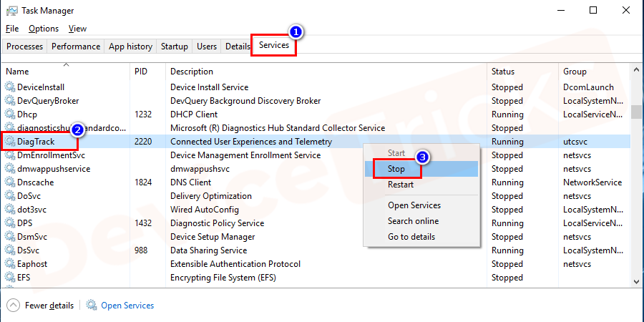The image size is (644, 322).
Task: Select the Services tab
Action: (273, 46)
